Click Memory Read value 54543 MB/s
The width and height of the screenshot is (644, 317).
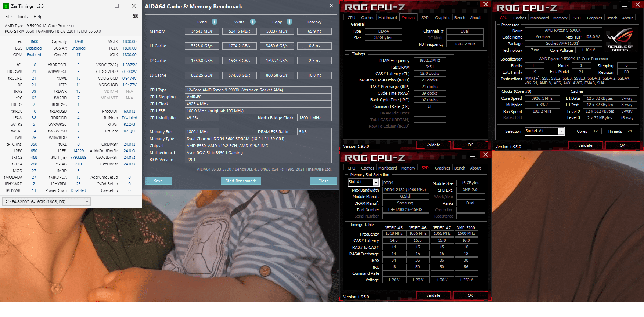[x=202, y=31]
